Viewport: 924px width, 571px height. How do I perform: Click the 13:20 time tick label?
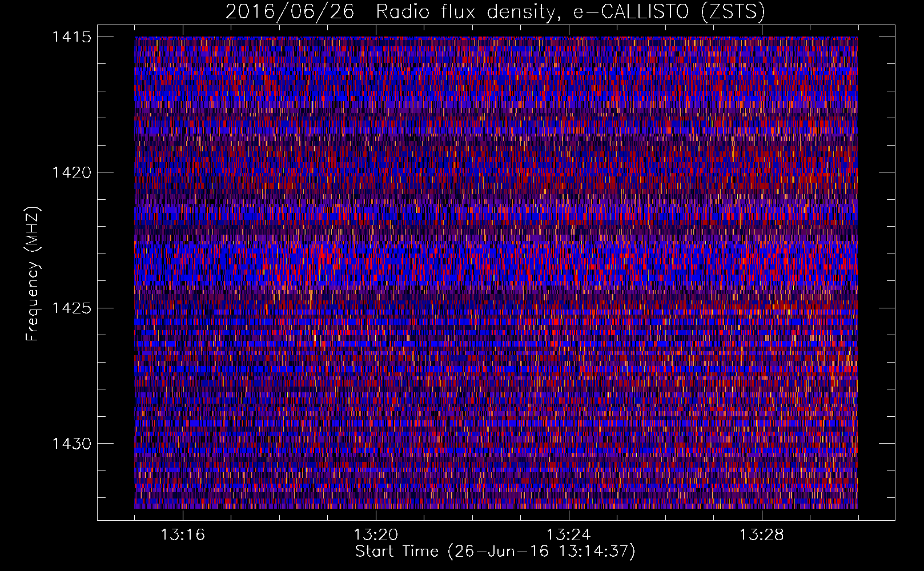pos(376,535)
